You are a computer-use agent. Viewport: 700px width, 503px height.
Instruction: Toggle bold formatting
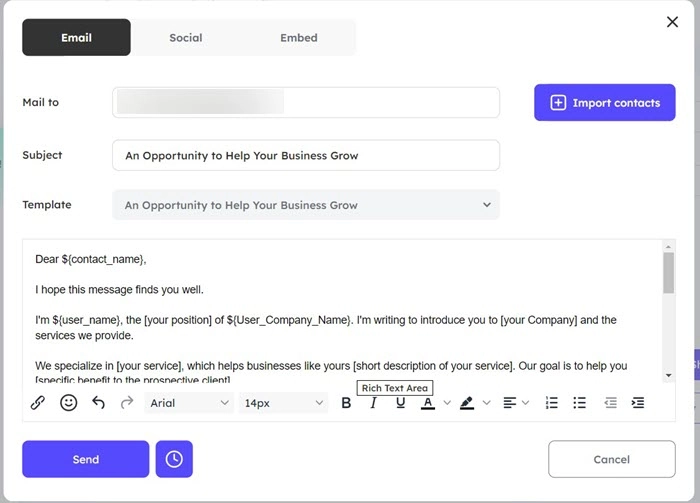346,403
